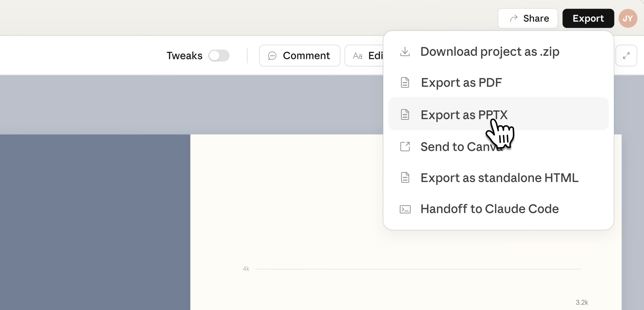
Task: Choose Export as PDF
Action: click(x=461, y=83)
